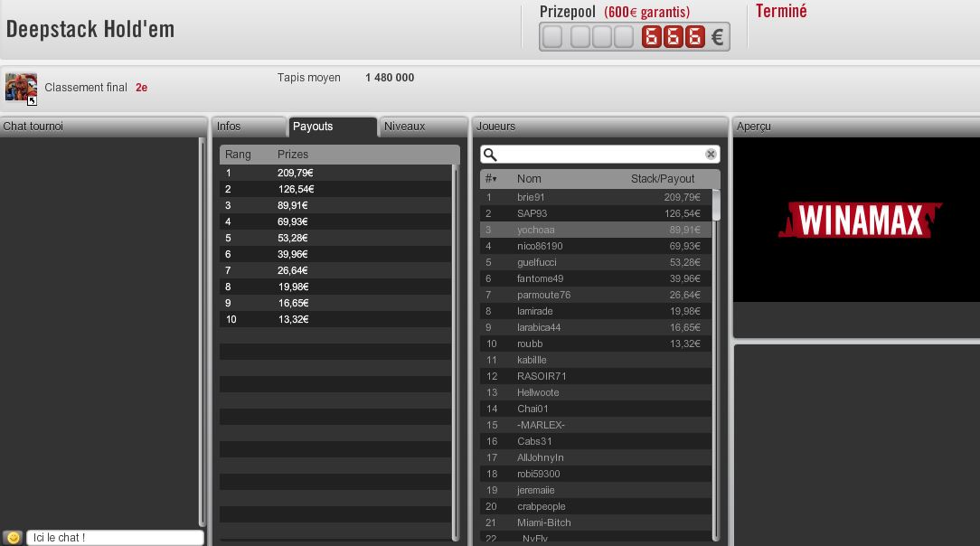Screen dimensions: 980x546
Task: Click the Nom column header
Action: (529, 179)
